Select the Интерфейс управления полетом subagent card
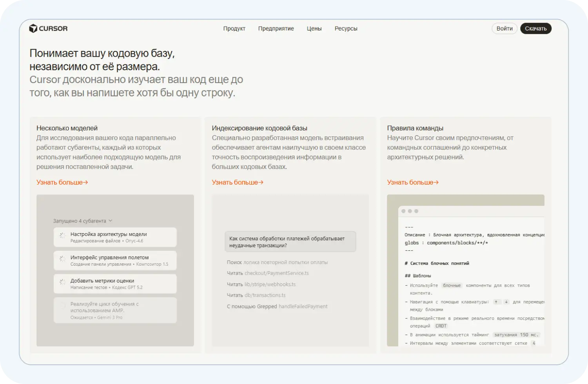 point(115,261)
